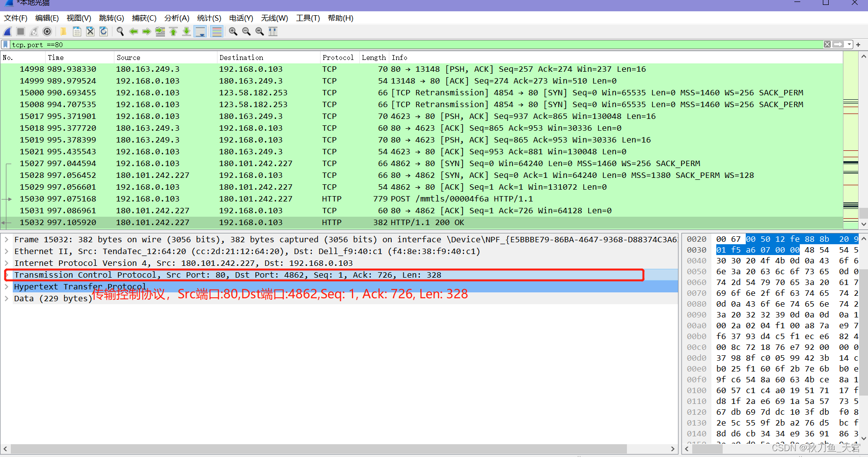
Task: Go back in packet history
Action: [x=133, y=31]
